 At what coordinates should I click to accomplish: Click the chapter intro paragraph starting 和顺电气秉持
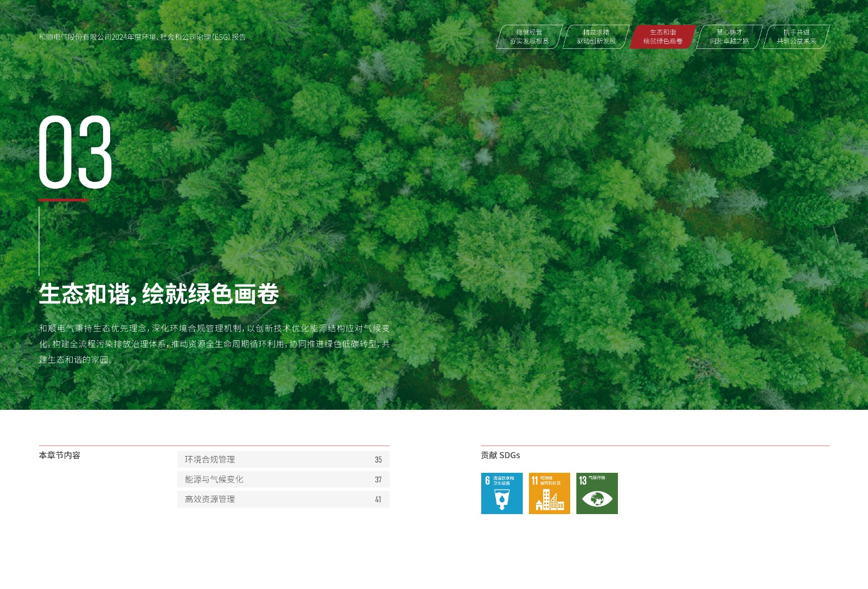pos(214,344)
